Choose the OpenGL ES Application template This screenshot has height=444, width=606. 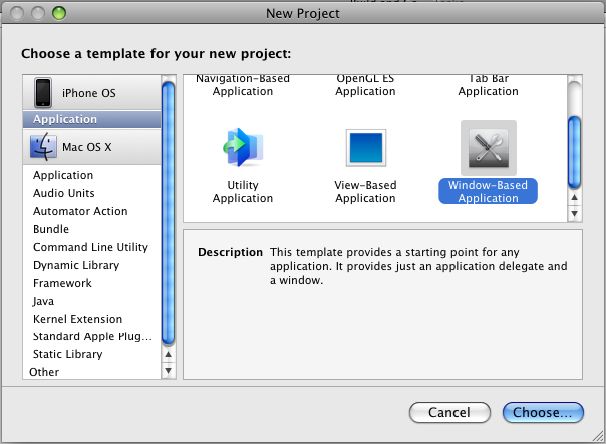point(365,85)
